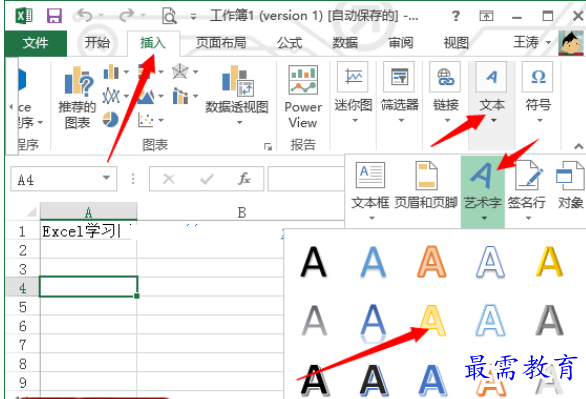The height and width of the screenshot is (399, 586).
Task: Open the Links group
Action: click(x=445, y=93)
